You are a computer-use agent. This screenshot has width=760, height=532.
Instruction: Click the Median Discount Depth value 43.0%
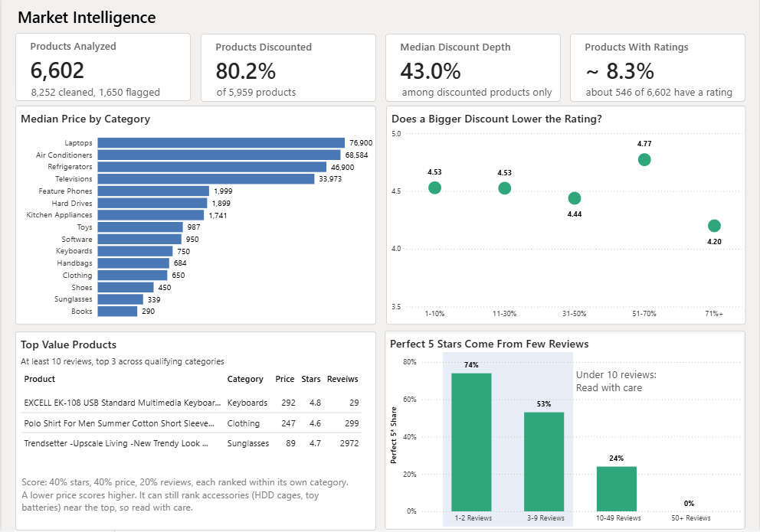coord(431,71)
